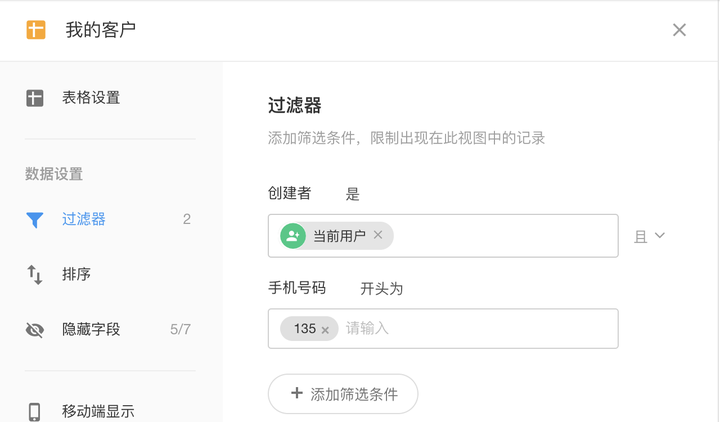Click the 表格设置 grid icon
Screen dimensions: 720x422
point(35,98)
